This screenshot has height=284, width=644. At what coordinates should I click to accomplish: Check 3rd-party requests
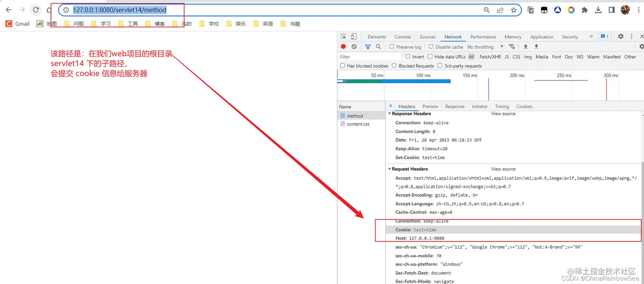tap(440, 66)
